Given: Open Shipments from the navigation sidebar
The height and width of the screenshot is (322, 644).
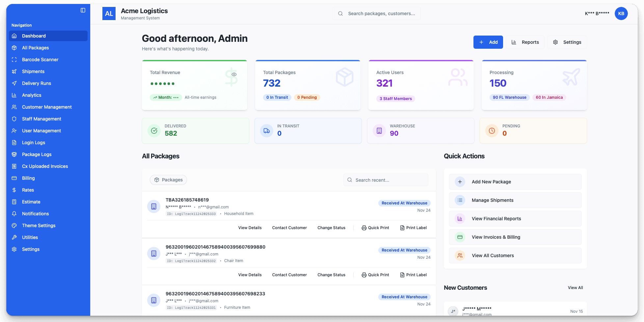Looking at the screenshot, I should pyautogui.click(x=33, y=71).
